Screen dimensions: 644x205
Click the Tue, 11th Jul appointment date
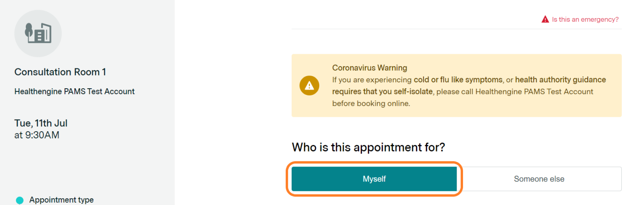[x=41, y=123]
